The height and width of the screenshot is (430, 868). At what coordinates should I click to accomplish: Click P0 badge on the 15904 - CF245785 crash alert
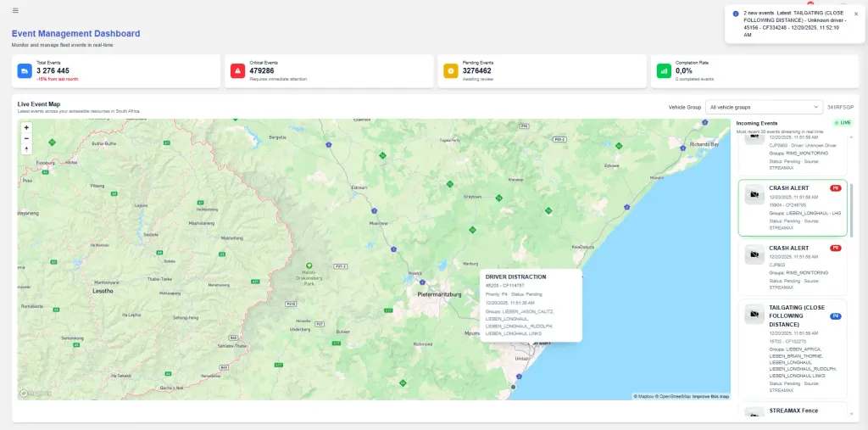[x=835, y=188]
